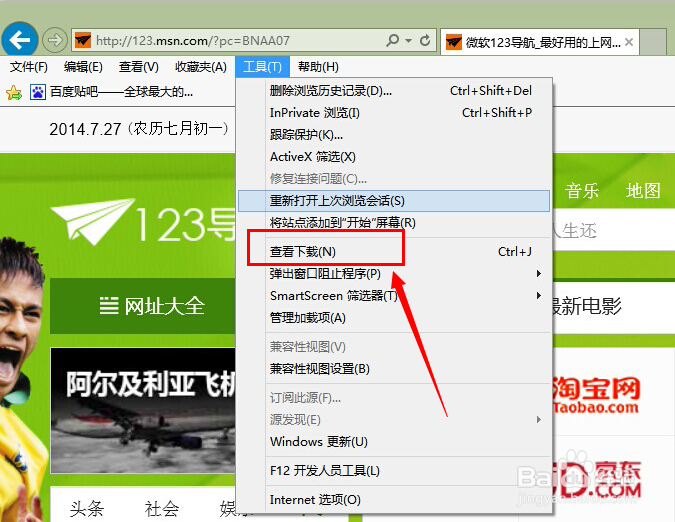675x522 pixels.
Task: Choose 查看下载(N) menu entry
Action: [x=394, y=252]
